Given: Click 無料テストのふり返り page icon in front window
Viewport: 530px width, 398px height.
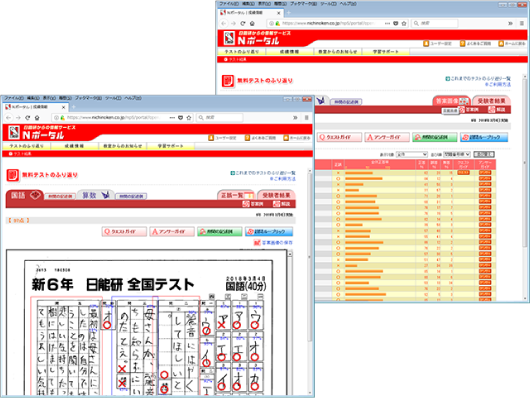Looking at the screenshot, I should (x=13, y=175).
